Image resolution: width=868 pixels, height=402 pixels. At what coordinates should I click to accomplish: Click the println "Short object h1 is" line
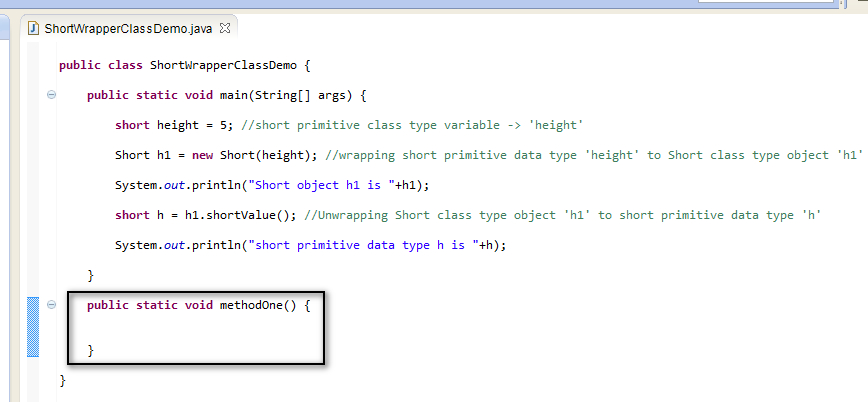pyautogui.click(x=272, y=185)
